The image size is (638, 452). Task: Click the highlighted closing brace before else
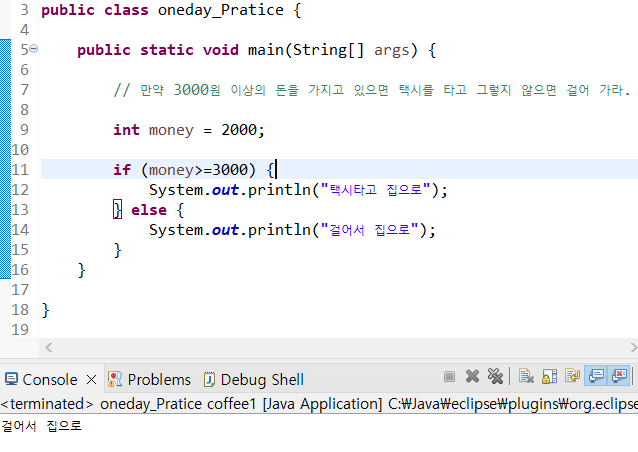[118, 210]
